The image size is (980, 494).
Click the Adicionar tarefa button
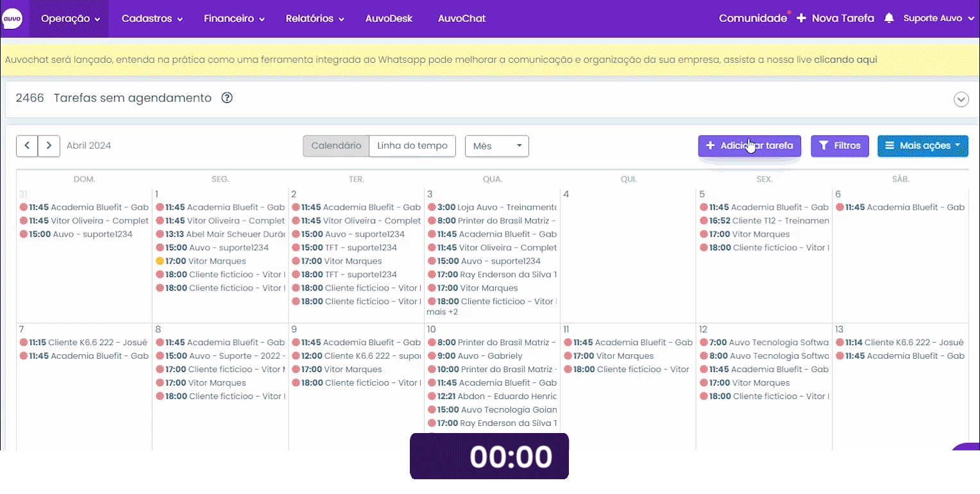tap(750, 146)
